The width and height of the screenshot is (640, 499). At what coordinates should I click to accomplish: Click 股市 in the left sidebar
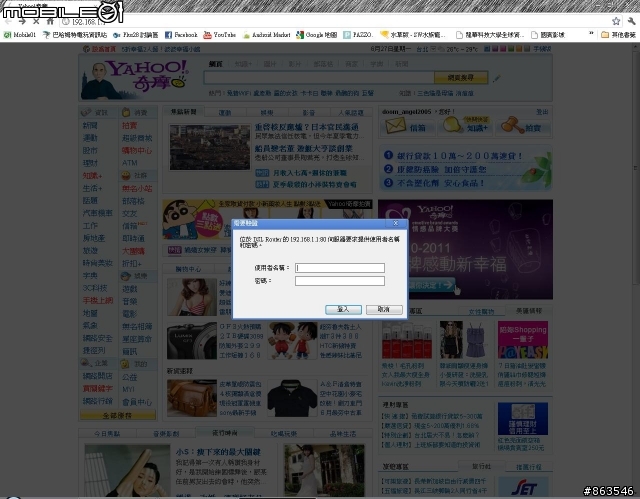tap(90, 151)
